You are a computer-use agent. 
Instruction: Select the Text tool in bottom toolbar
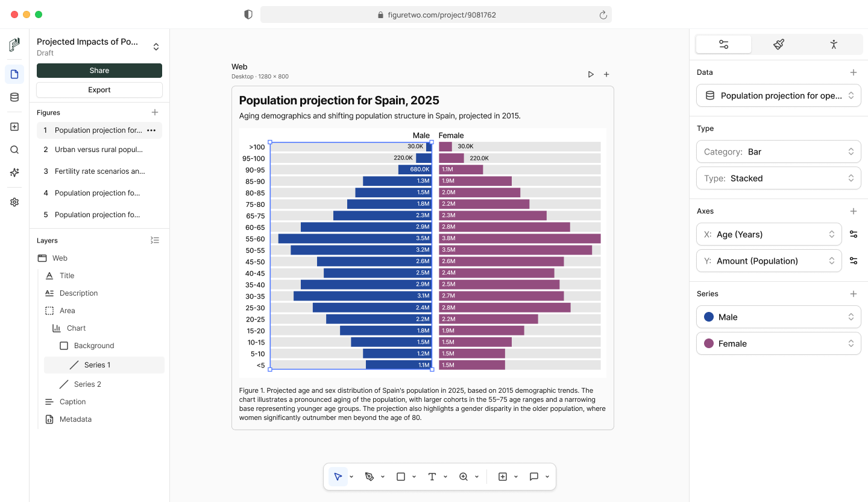point(432,477)
